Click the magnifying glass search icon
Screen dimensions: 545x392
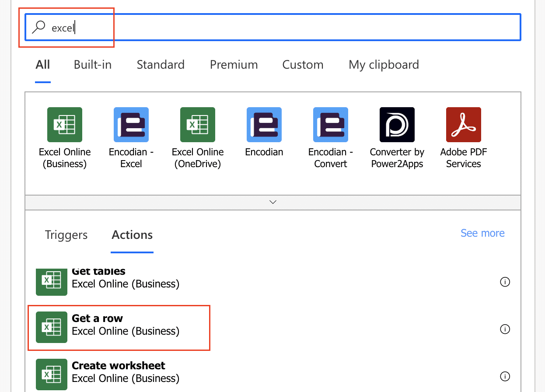point(39,27)
